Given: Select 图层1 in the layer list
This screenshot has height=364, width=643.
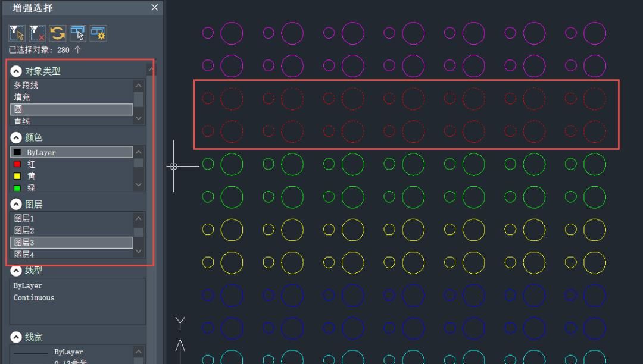Looking at the screenshot, I should coord(72,218).
